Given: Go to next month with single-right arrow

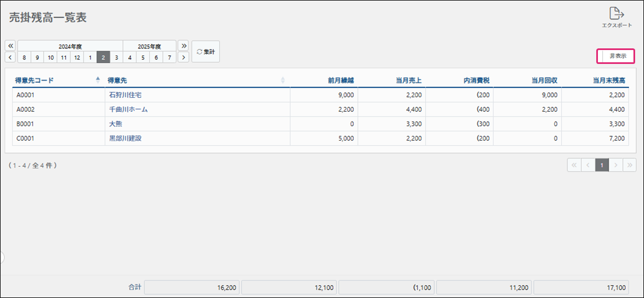Looking at the screenshot, I should [x=183, y=57].
